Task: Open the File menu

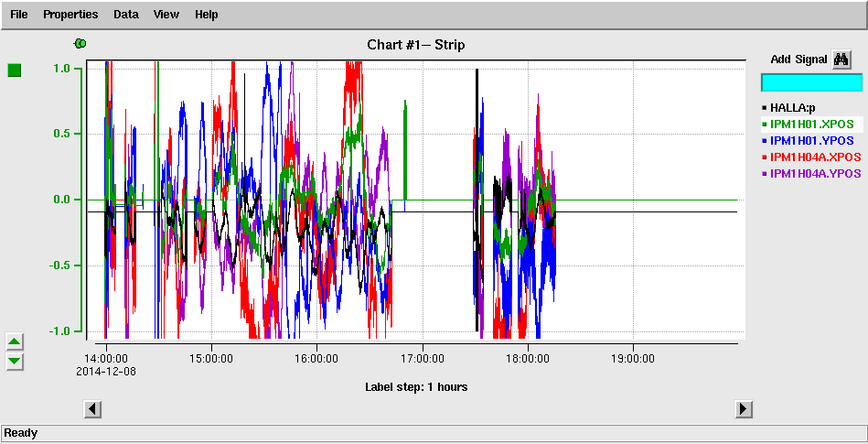Action: 19,15
